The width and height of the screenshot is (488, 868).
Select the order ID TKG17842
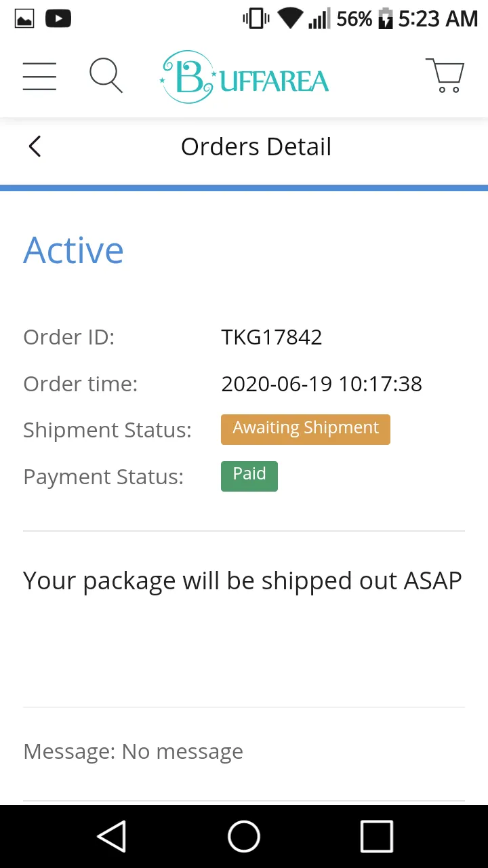tap(272, 337)
